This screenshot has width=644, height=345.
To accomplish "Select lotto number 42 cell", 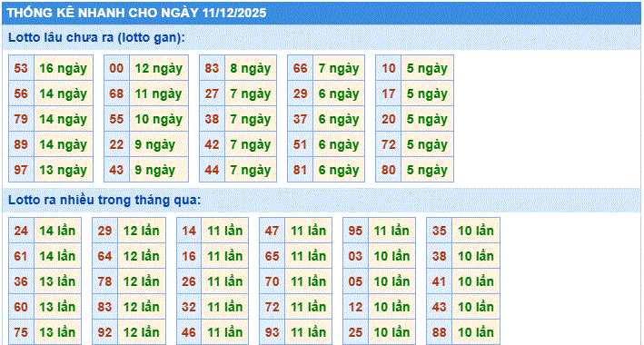I will (212, 144).
